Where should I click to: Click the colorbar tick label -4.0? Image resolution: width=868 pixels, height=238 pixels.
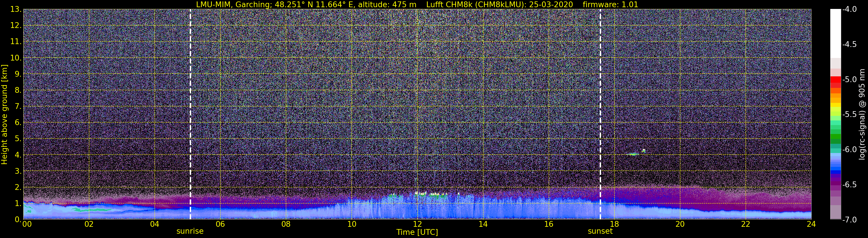[x=850, y=10]
